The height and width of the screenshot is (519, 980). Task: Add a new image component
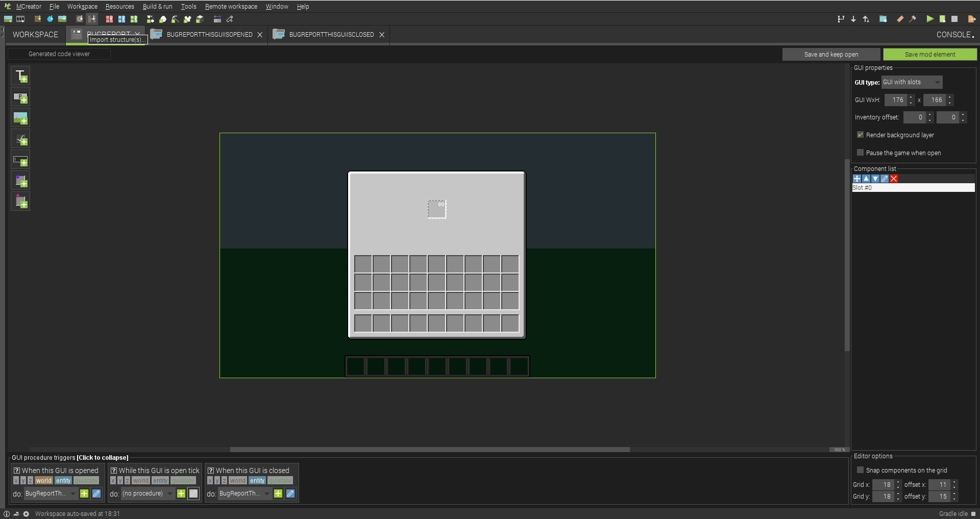(x=20, y=117)
